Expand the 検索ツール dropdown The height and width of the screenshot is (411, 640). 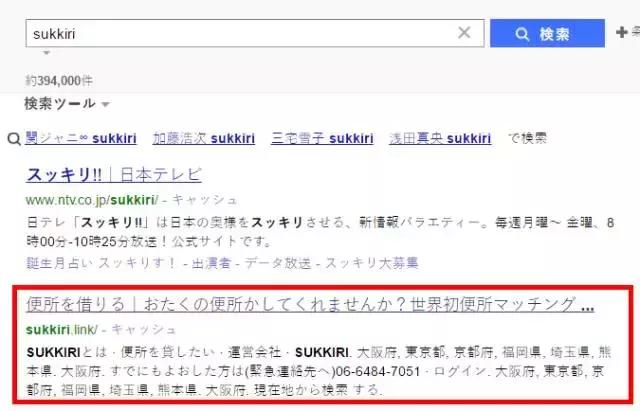tap(67, 104)
